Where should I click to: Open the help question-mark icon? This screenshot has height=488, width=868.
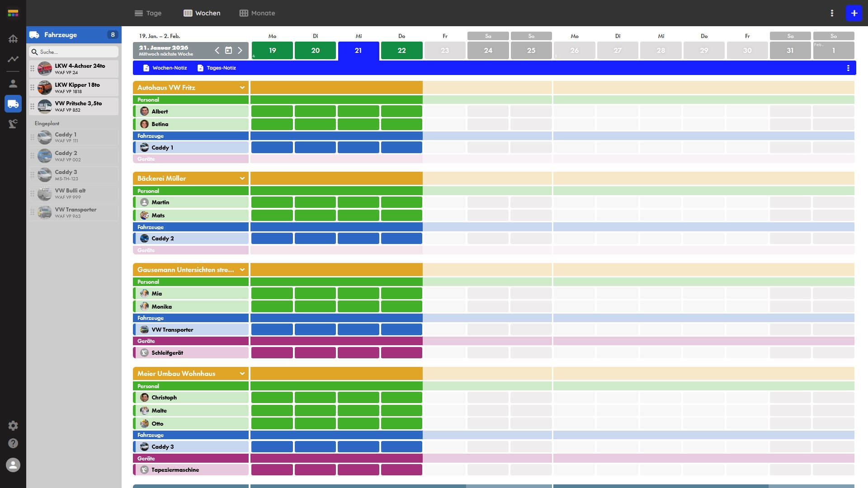(x=13, y=443)
